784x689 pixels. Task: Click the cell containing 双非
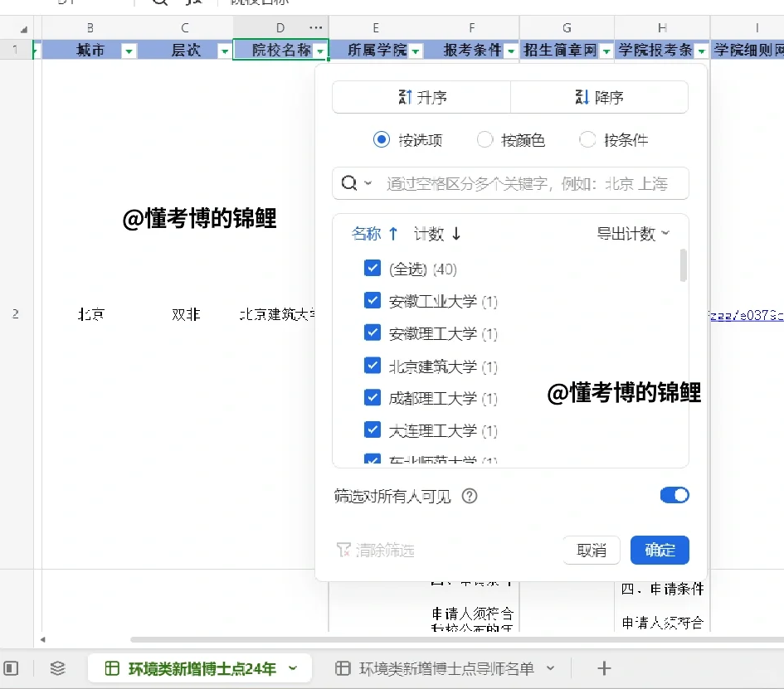point(186,313)
